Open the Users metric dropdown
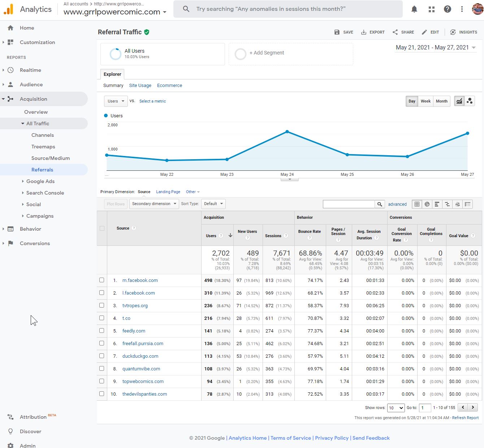 tap(116, 101)
